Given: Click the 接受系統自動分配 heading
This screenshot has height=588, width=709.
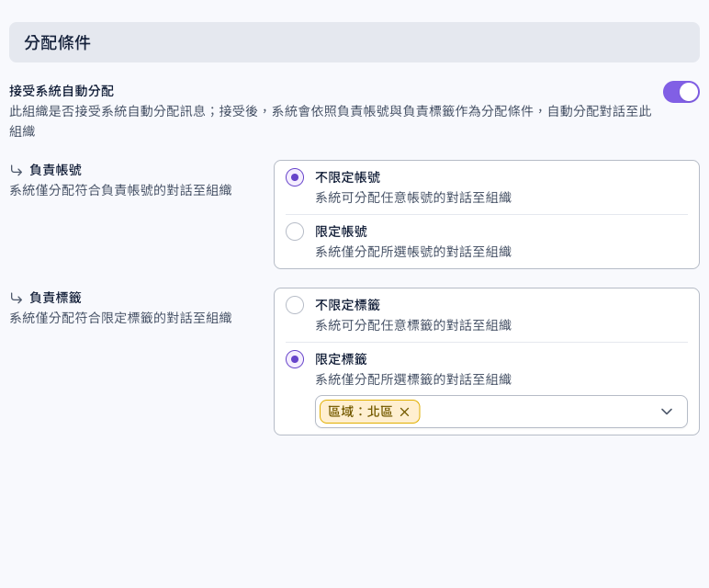Looking at the screenshot, I should 62,91.
